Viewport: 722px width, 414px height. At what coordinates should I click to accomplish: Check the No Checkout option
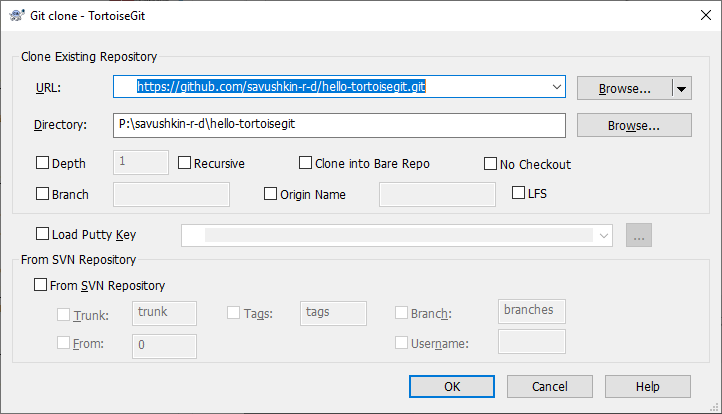pyautogui.click(x=490, y=163)
